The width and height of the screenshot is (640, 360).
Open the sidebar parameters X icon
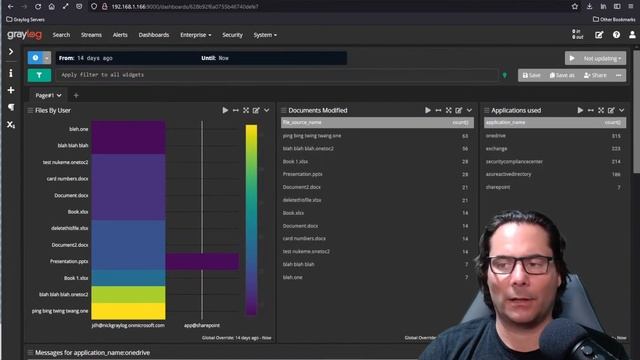11,124
